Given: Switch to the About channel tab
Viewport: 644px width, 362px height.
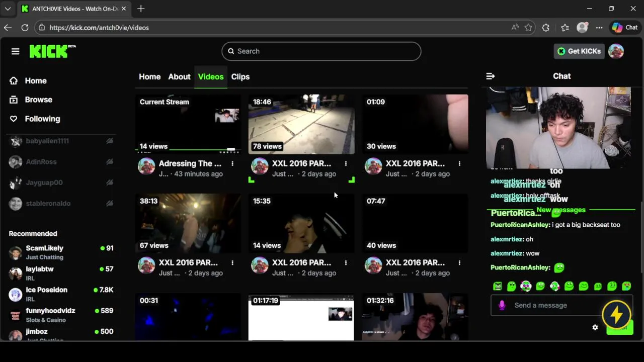Looking at the screenshot, I should (x=179, y=77).
